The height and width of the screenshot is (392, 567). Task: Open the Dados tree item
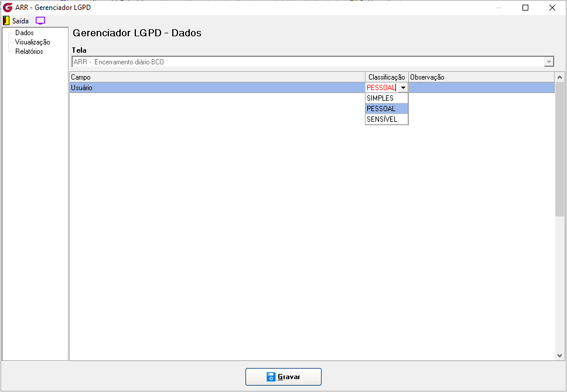pyautogui.click(x=24, y=33)
